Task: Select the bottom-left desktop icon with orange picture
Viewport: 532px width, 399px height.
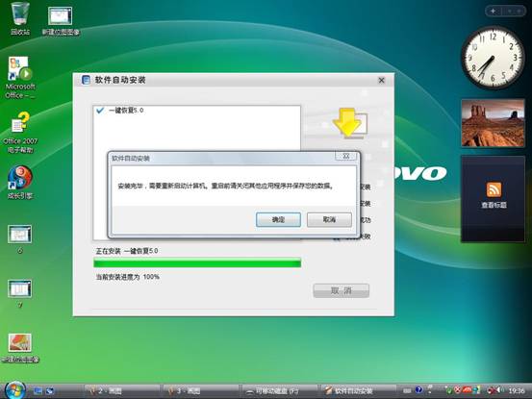Action: [20, 348]
